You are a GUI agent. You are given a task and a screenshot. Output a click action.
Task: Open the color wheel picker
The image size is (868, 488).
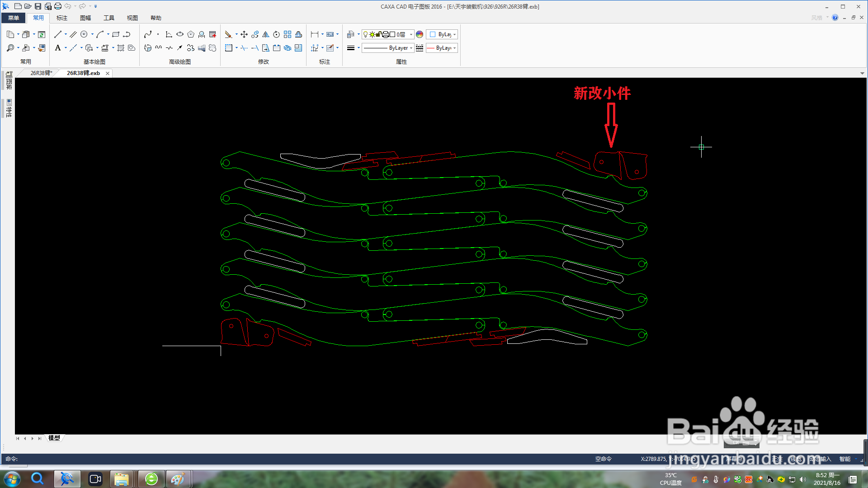coord(420,34)
